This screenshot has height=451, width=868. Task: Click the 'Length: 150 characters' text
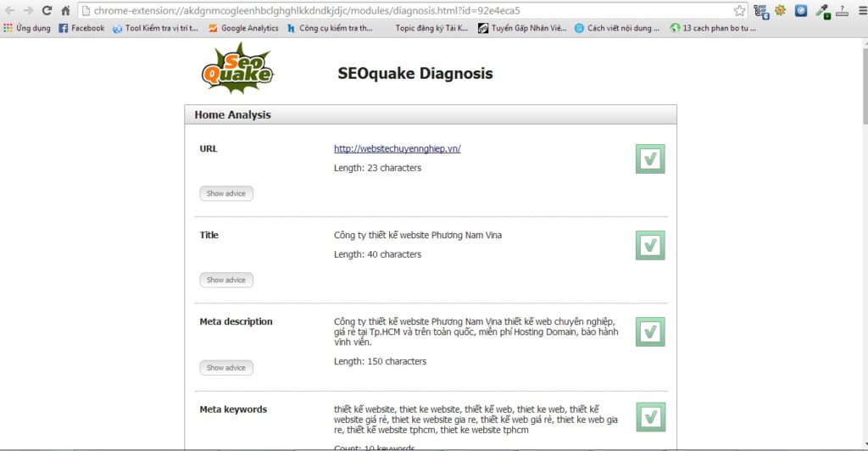pos(381,361)
